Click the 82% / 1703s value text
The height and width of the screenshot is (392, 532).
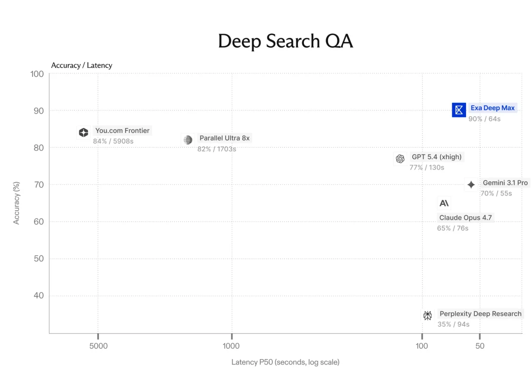click(x=217, y=149)
